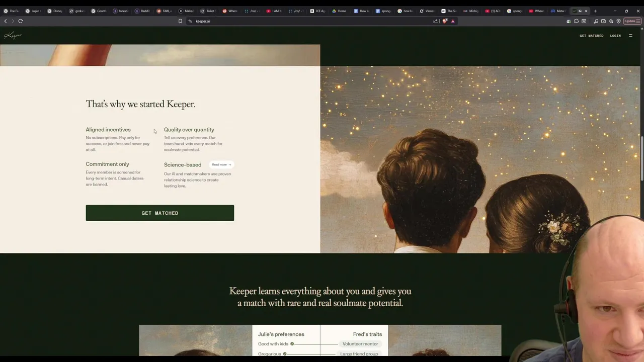Open the Brave wallet icon
644x362 pixels.
603,21
